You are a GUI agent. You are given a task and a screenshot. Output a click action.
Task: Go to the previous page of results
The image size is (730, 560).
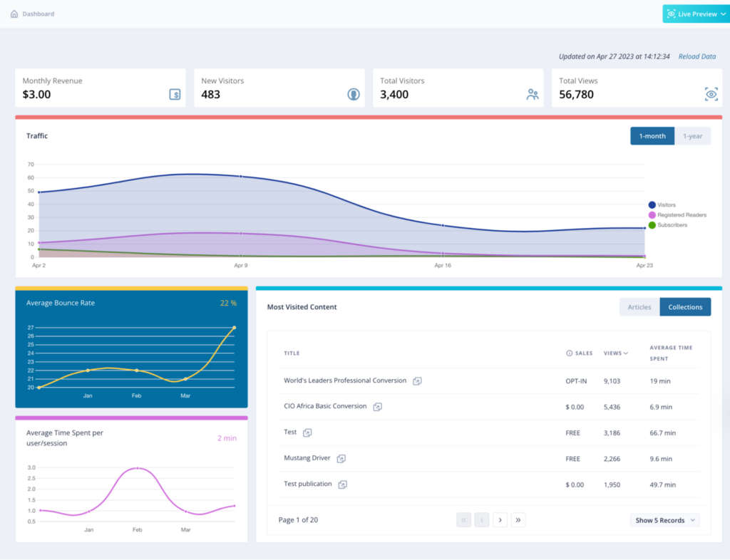point(482,520)
